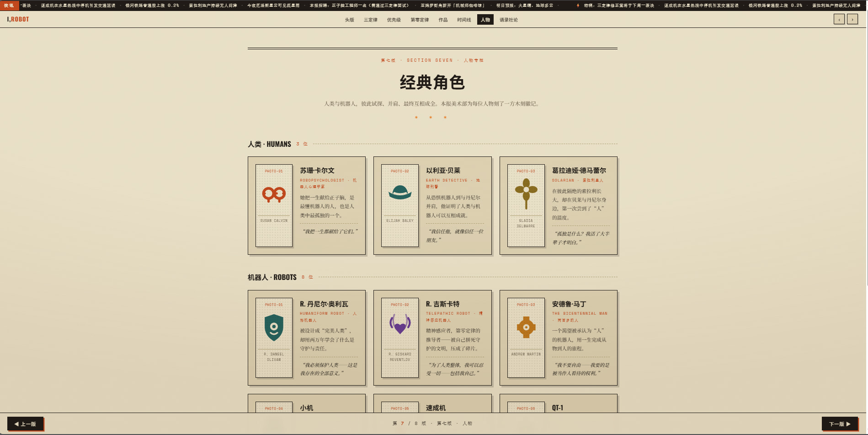Image resolution: width=868 pixels, height=435 pixels.
Task: Select the active 人物 tab
Action: pyautogui.click(x=485, y=20)
